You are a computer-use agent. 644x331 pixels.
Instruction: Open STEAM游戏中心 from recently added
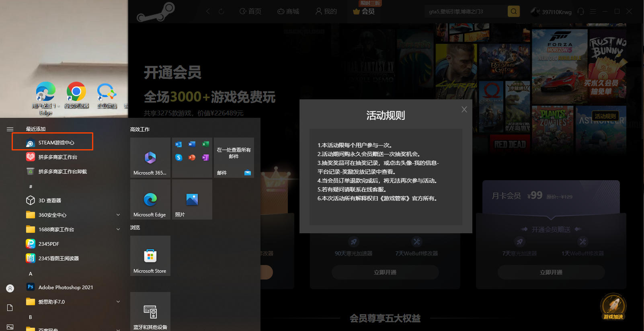(x=53, y=142)
